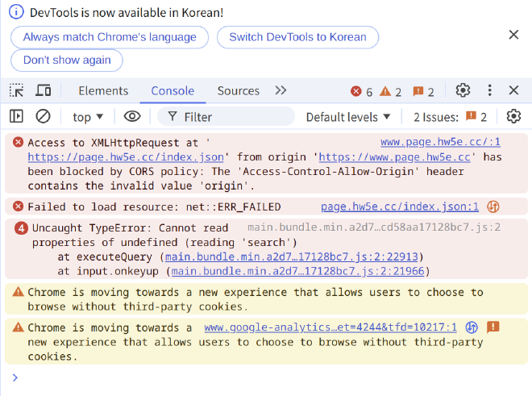The width and height of the screenshot is (532, 396).
Task: Open Console settings gear icon
Action: 513,117
